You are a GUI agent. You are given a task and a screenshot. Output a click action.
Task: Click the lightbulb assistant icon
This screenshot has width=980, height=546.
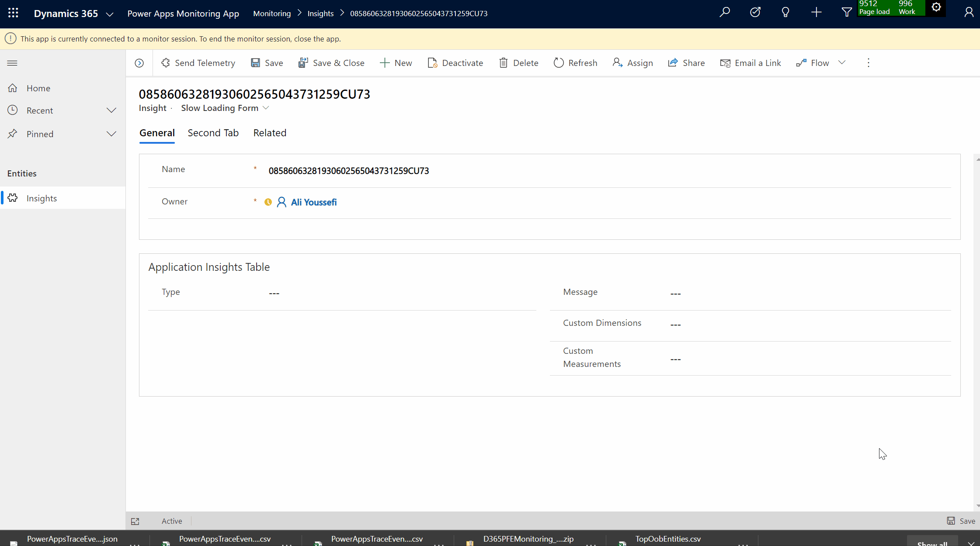click(785, 12)
